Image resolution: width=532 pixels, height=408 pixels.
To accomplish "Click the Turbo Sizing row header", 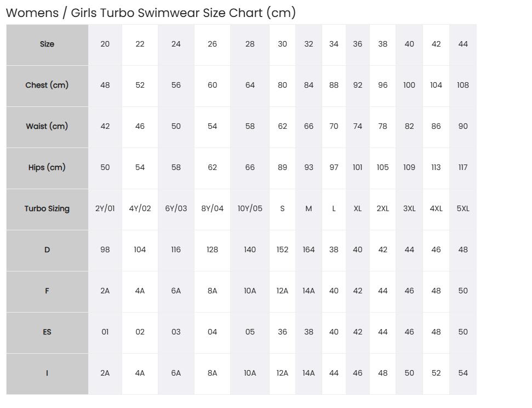I will click(x=47, y=209).
